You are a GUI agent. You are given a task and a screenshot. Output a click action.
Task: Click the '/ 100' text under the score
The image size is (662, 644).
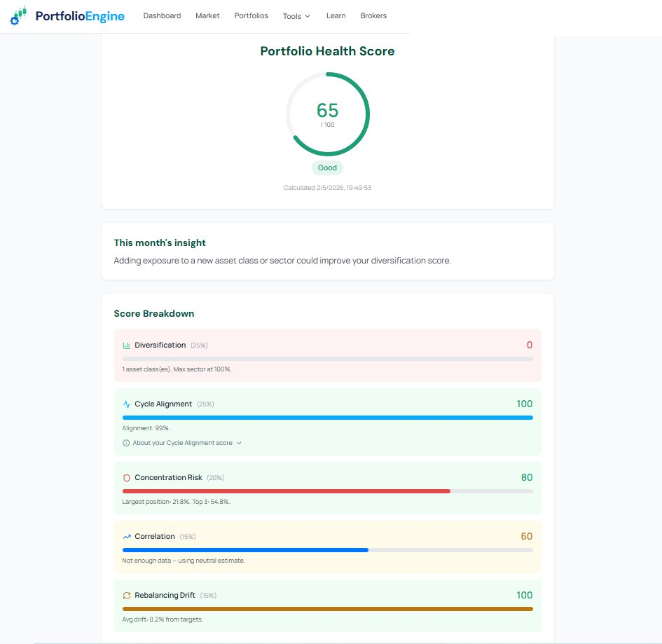pos(327,125)
